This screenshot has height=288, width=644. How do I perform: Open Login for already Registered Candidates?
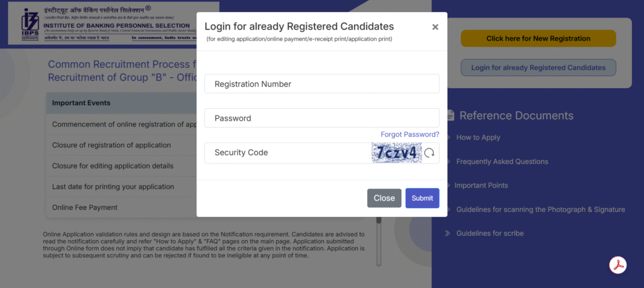538,67
